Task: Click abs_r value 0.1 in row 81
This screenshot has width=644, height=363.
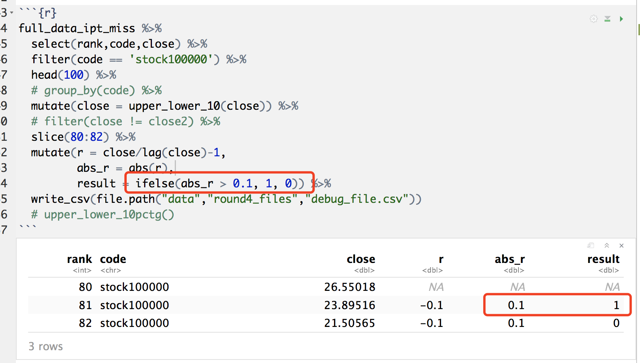Action: click(516, 305)
